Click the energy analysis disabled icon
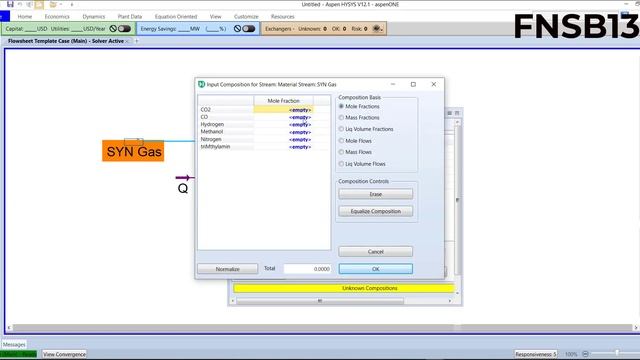 coord(237,29)
